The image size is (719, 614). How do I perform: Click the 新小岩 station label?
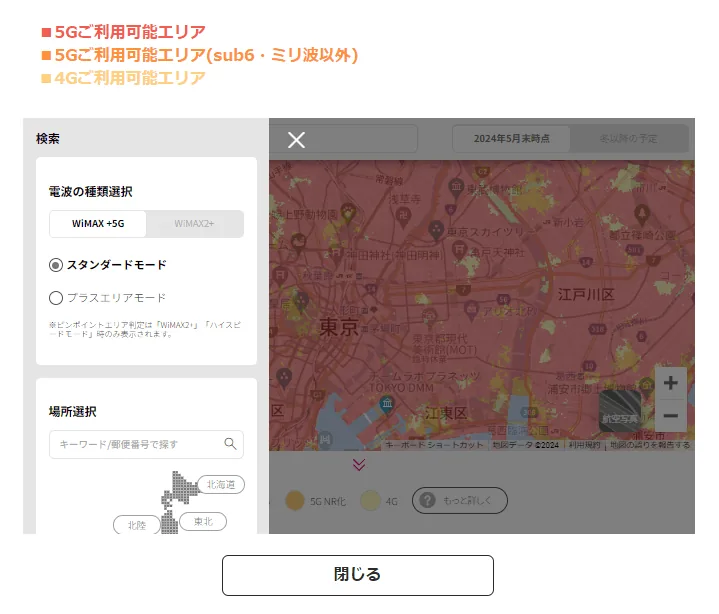(569, 223)
